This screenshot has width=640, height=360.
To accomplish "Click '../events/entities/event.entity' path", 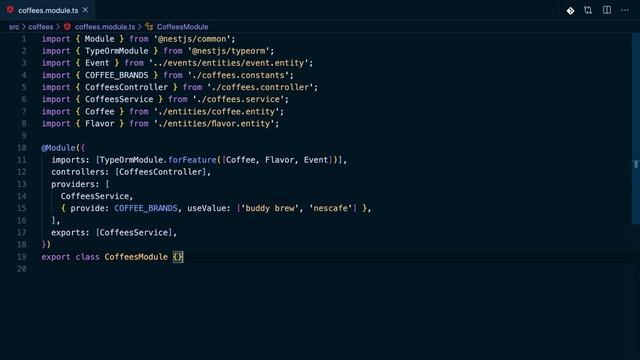I will [228, 63].
